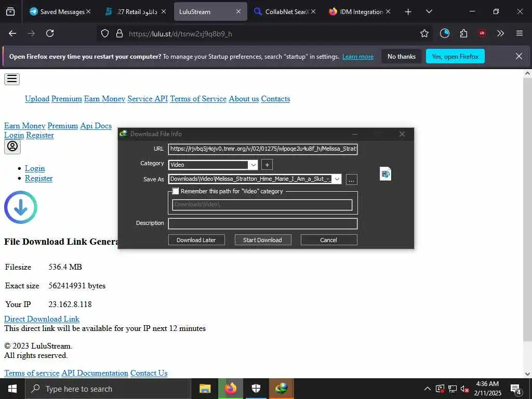The width and height of the screenshot is (532, 399).
Task: Open the Firefox application menu
Action: pos(520,33)
